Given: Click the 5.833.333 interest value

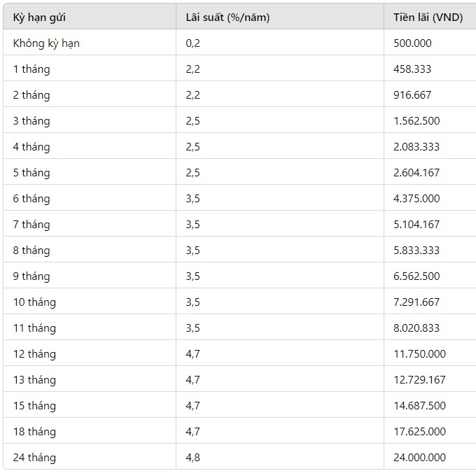Looking at the screenshot, I should click(416, 251).
